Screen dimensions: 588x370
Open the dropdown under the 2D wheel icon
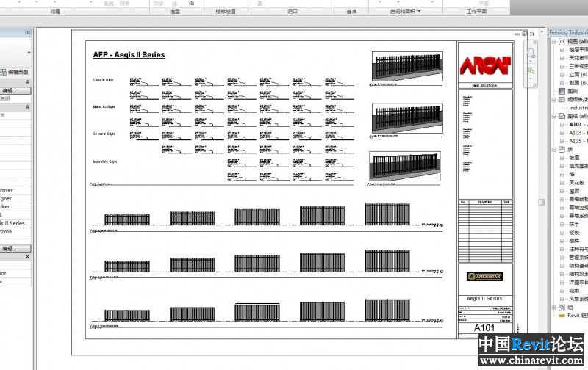click(530, 61)
